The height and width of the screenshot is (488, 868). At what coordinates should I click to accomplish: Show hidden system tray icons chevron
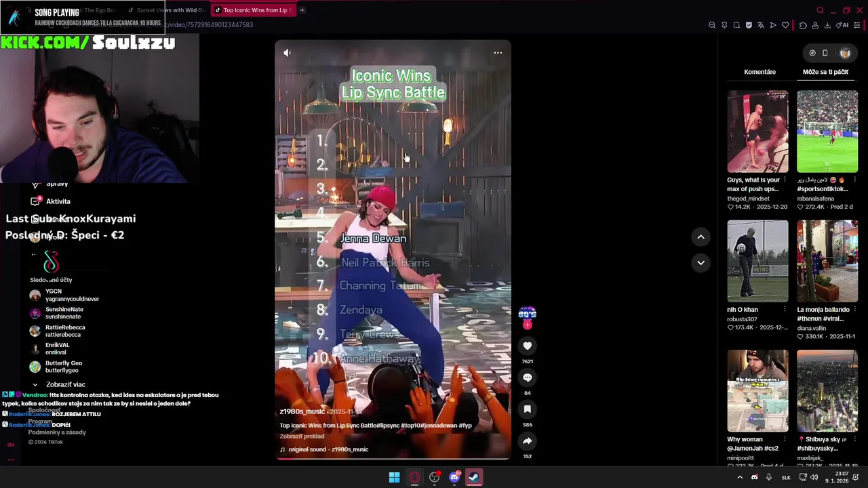740,477
